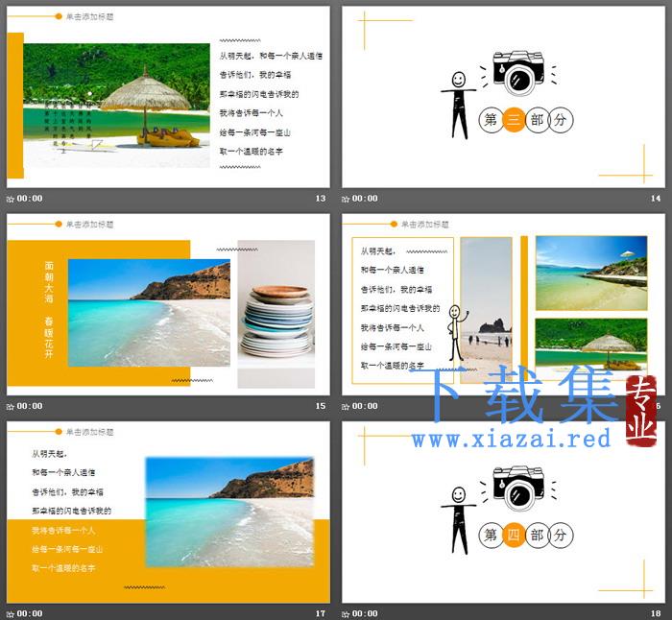Click 单击添加标题 heading on slide 16
The height and width of the screenshot is (620, 672).
424,224
